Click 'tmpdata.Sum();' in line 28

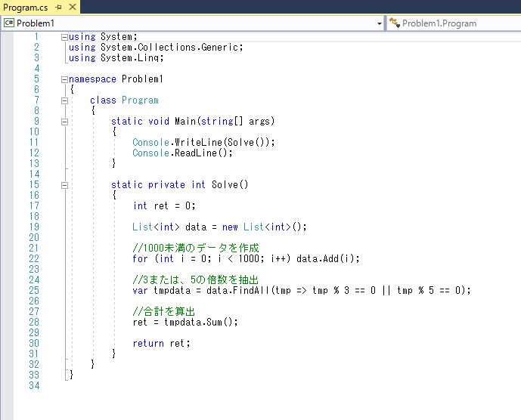201,322
